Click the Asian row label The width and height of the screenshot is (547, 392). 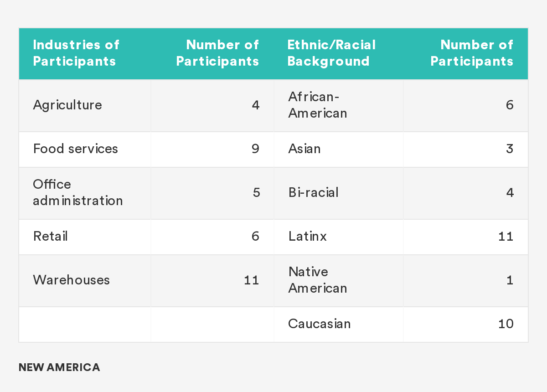pos(304,149)
